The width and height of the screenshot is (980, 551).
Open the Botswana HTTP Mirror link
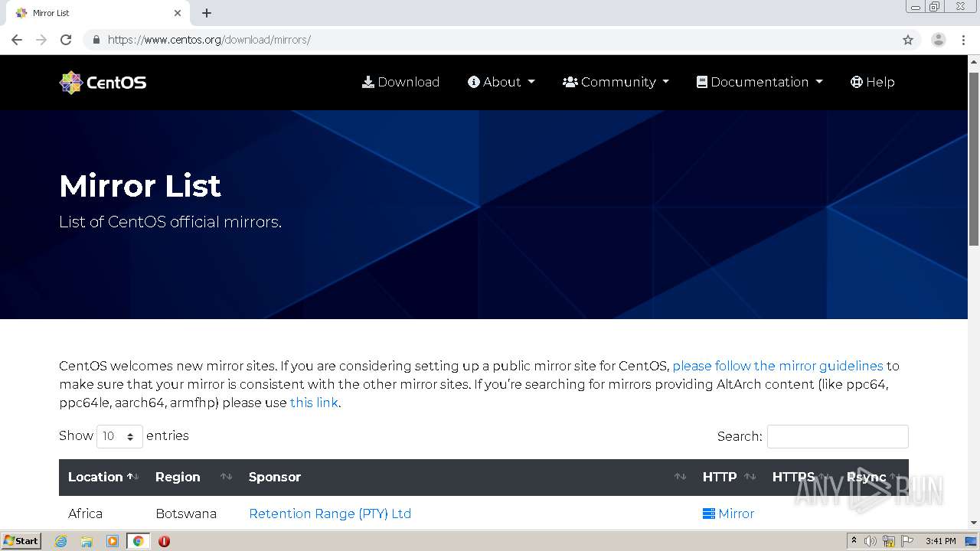coord(728,514)
